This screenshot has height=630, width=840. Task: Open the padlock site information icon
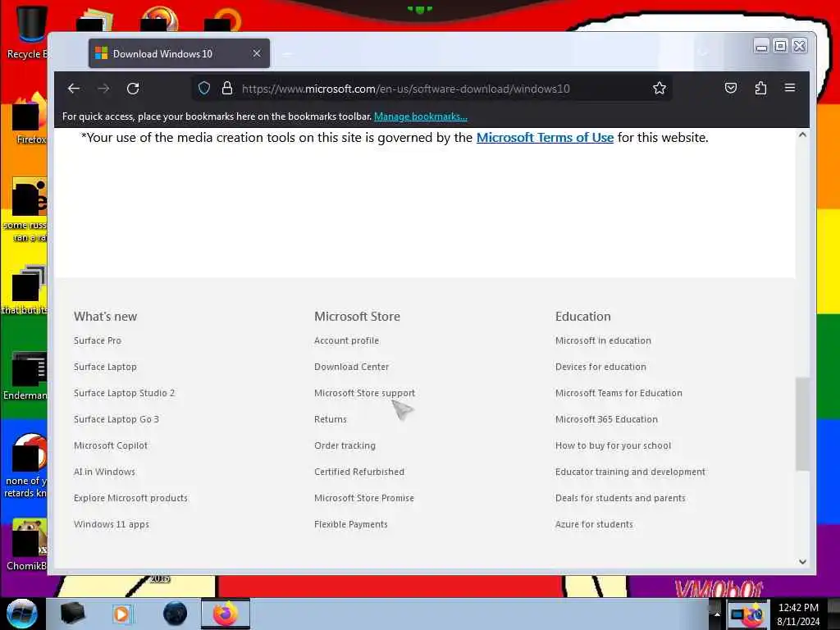click(x=227, y=89)
